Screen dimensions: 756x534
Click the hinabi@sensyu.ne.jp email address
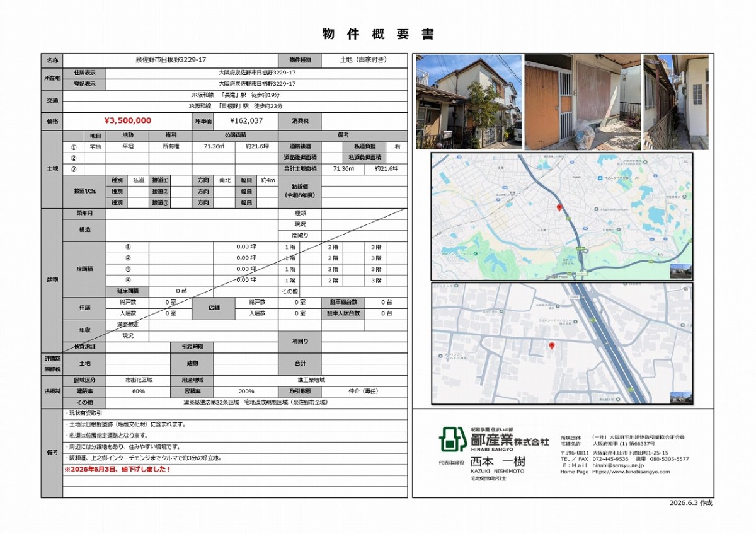point(618,465)
